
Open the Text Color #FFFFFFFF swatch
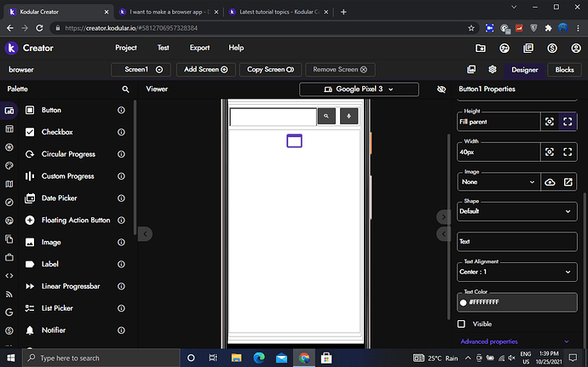(x=516, y=302)
